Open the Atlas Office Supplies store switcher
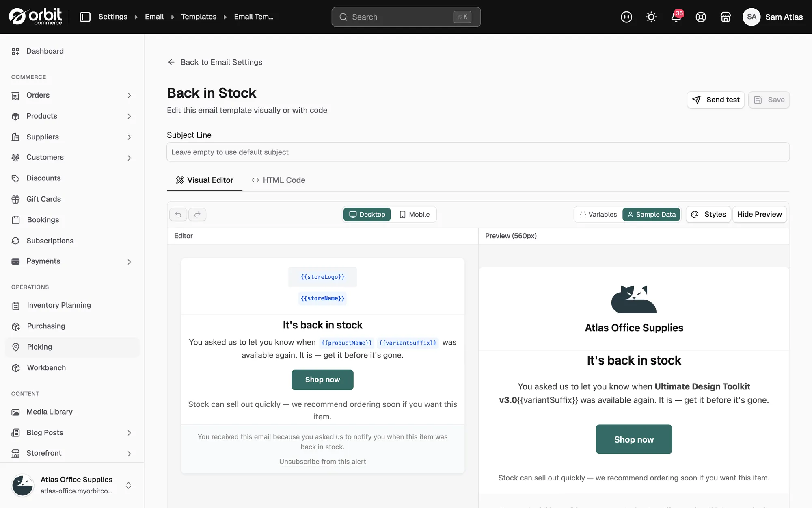The image size is (812, 508). click(72, 485)
